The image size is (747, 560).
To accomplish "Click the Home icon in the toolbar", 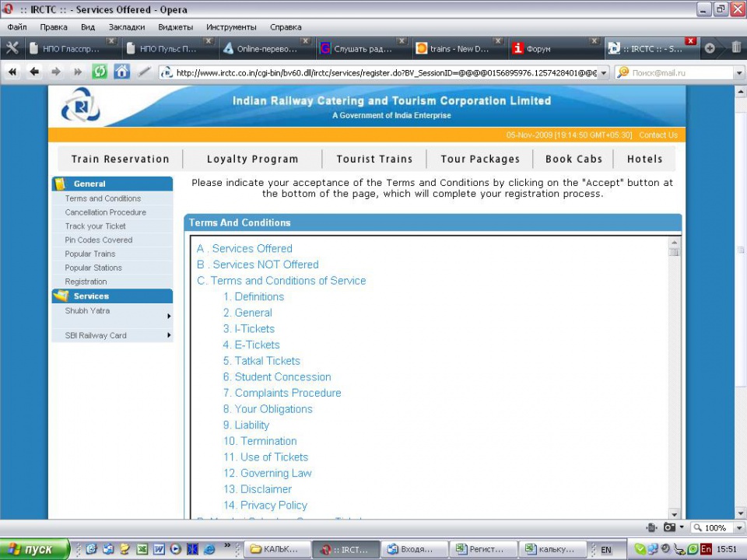I will point(122,72).
